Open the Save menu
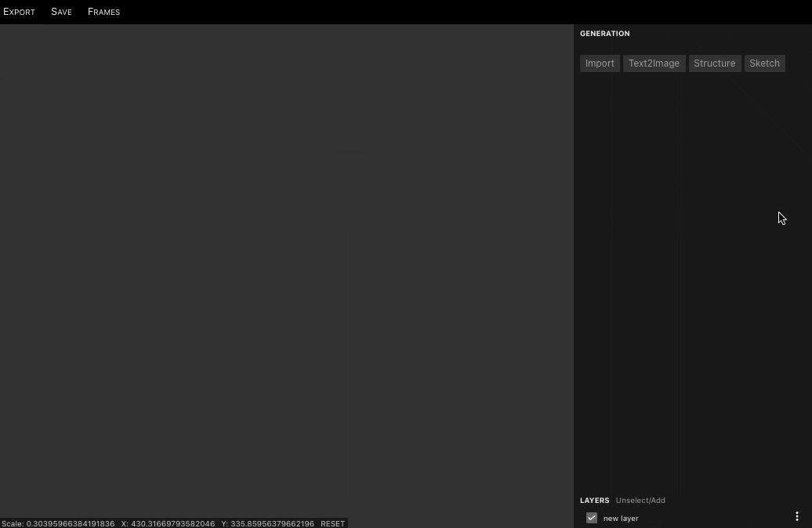 [61, 12]
